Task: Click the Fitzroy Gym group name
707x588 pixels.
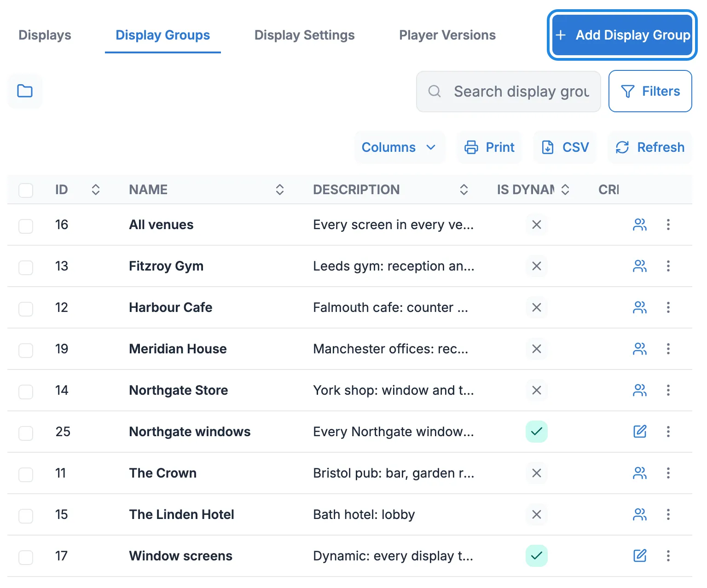Action: click(x=166, y=266)
